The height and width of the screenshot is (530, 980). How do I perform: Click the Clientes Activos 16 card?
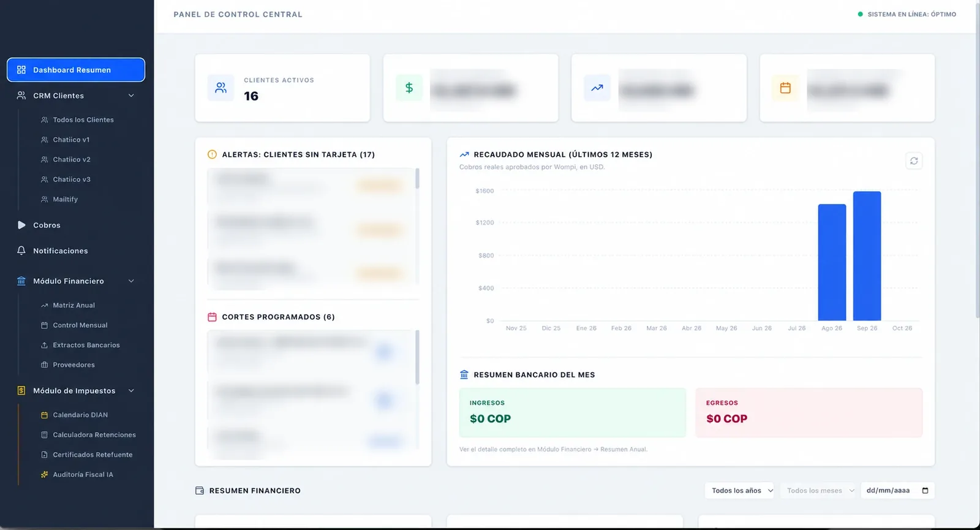click(282, 88)
